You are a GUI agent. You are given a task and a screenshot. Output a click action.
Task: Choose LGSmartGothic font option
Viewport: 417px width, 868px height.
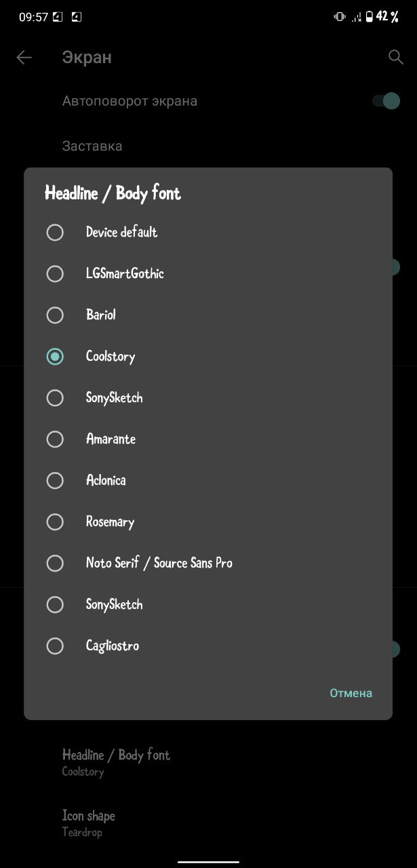point(208,274)
